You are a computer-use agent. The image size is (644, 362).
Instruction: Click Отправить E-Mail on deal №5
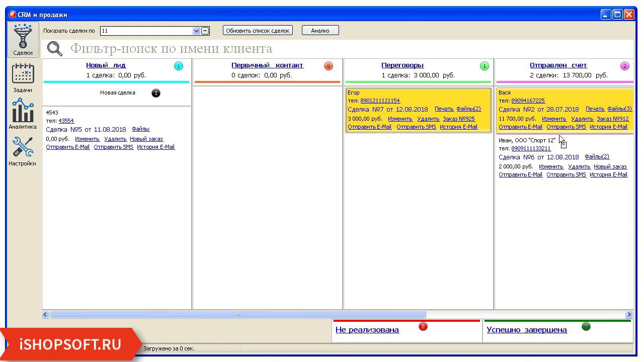pyautogui.click(x=68, y=147)
